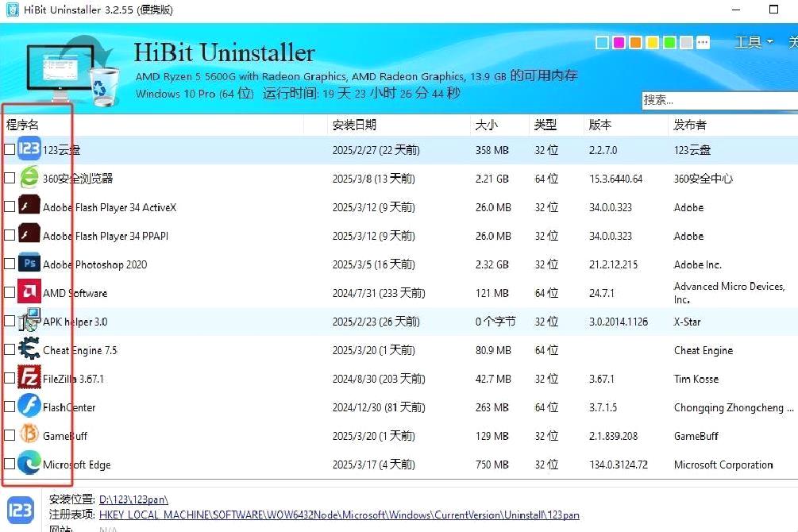Select the AMD Software checkbox
798x532 pixels.
(10, 291)
